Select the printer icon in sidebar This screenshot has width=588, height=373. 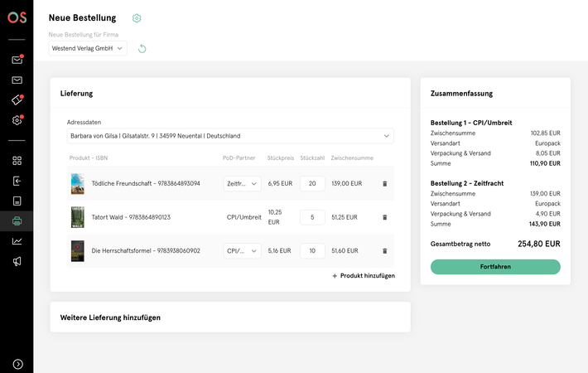(17, 221)
